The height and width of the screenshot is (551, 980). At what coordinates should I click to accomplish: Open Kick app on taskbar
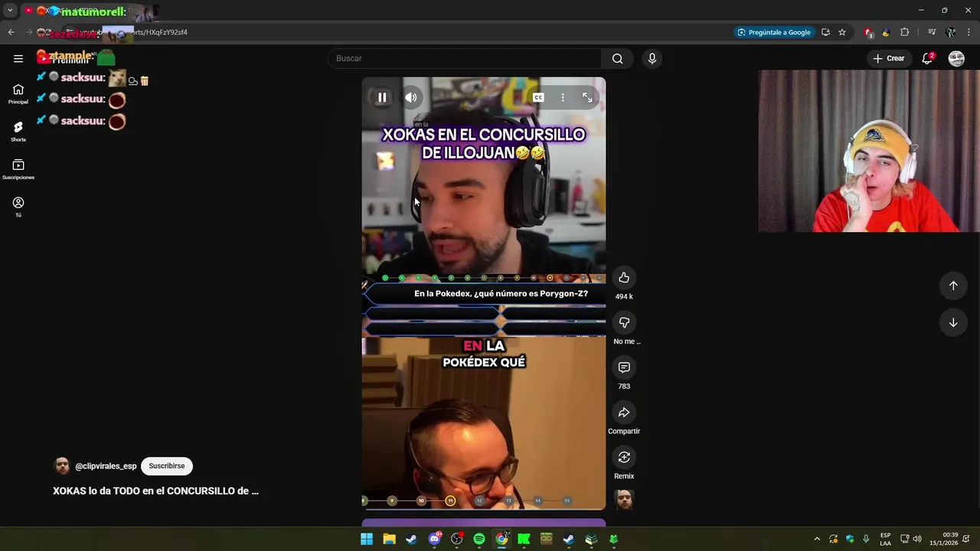[x=524, y=539]
